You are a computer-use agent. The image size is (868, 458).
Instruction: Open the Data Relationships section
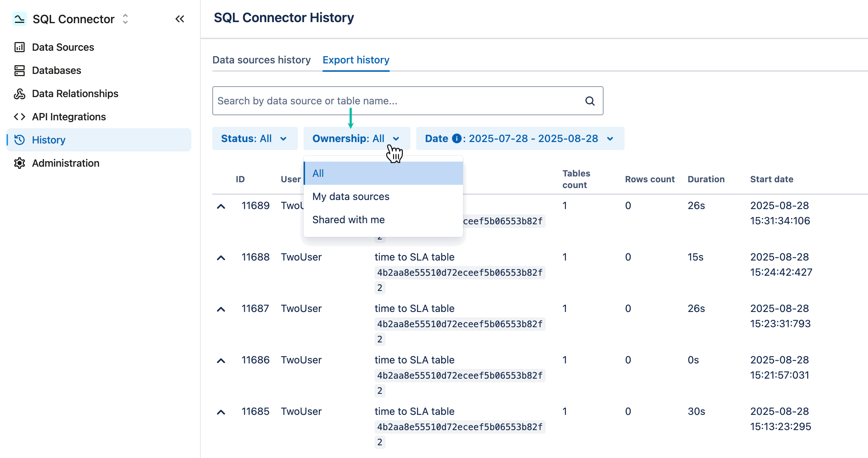75,93
